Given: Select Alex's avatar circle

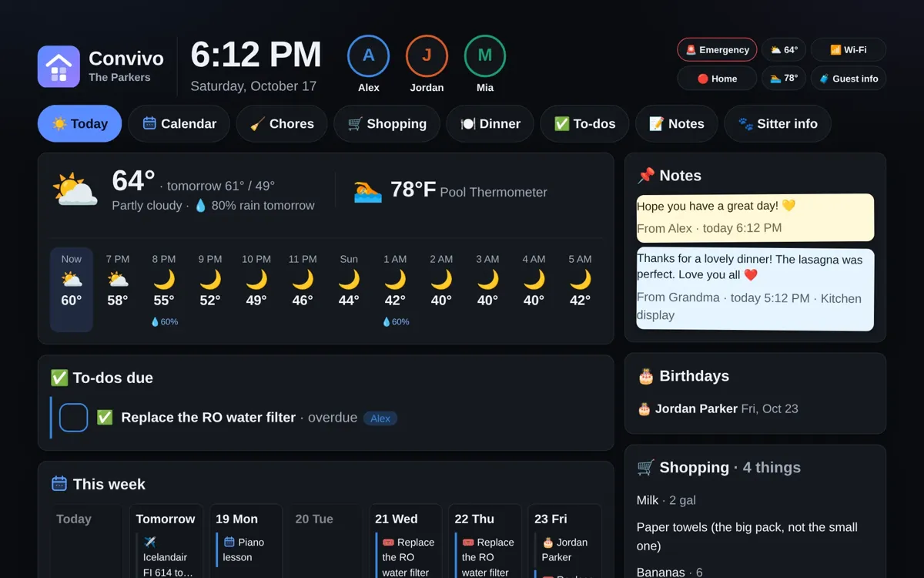Looking at the screenshot, I should 368,55.
